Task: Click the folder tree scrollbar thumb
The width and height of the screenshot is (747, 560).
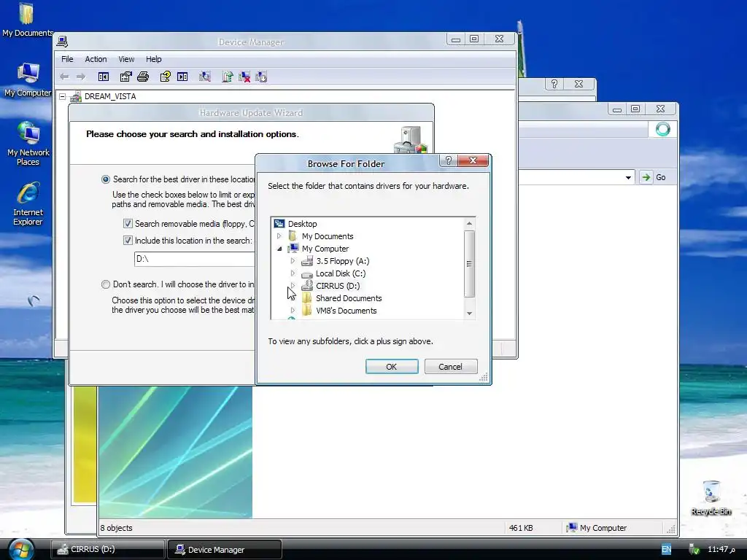Action: pyautogui.click(x=469, y=264)
